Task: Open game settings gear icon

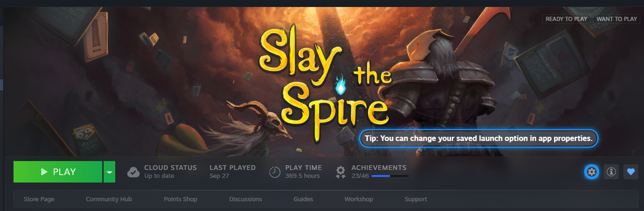Action: tap(592, 172)
